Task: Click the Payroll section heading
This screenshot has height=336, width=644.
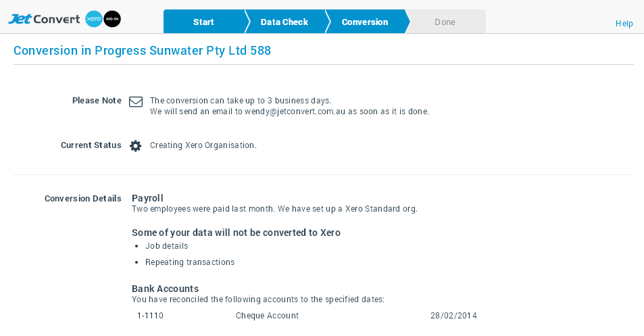Action: (147, 198)
